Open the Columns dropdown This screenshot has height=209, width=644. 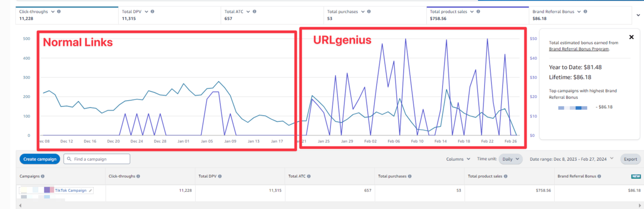pos(458,159)
